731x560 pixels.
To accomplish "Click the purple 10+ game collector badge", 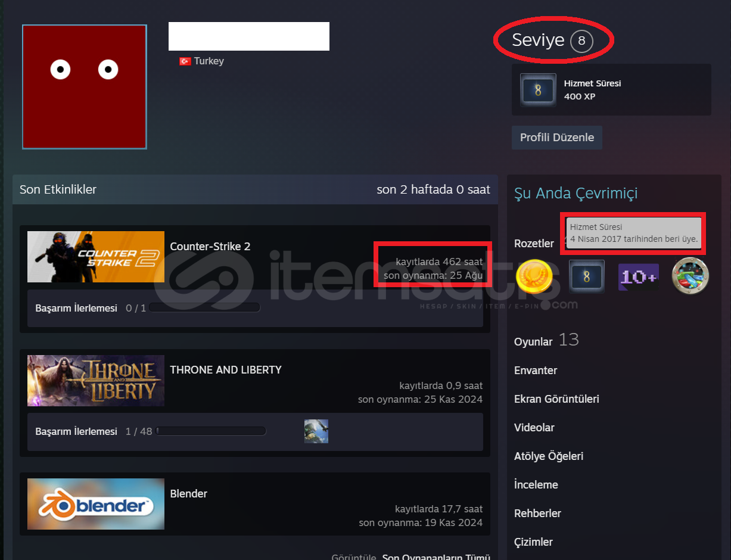I will (x=639, y=277).
